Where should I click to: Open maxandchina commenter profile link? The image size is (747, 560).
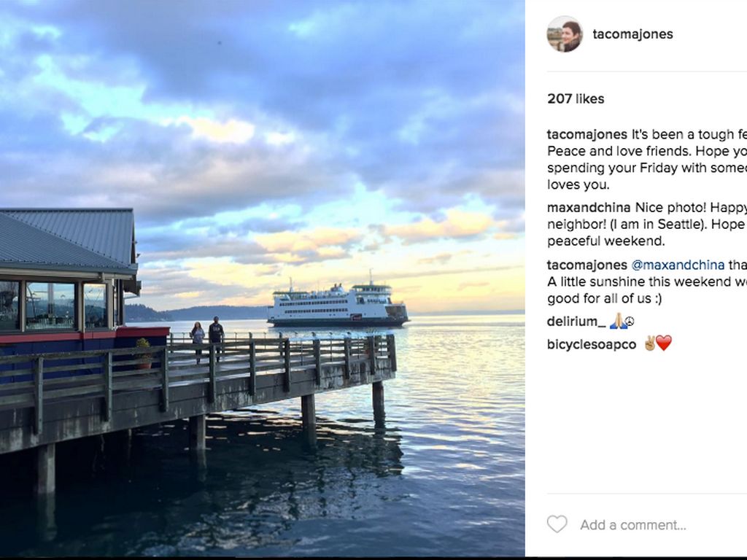pyautogui.click(x=589, y=208)
